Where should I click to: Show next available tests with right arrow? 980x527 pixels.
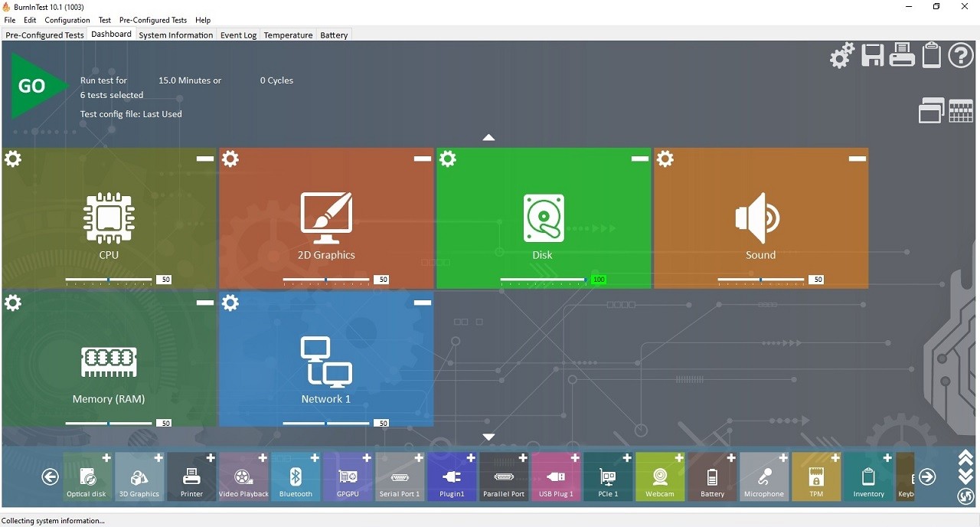tap(927, 477)
